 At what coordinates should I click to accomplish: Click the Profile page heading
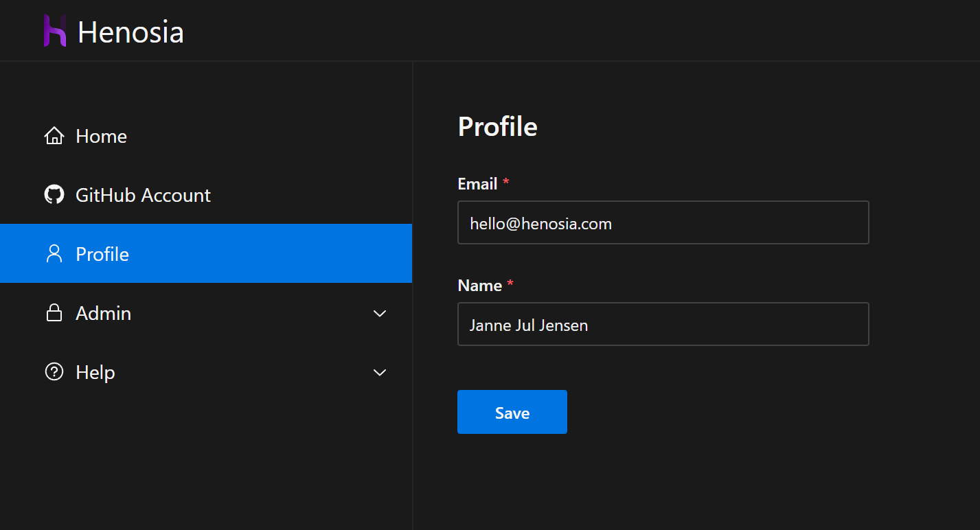pos(498,127)
